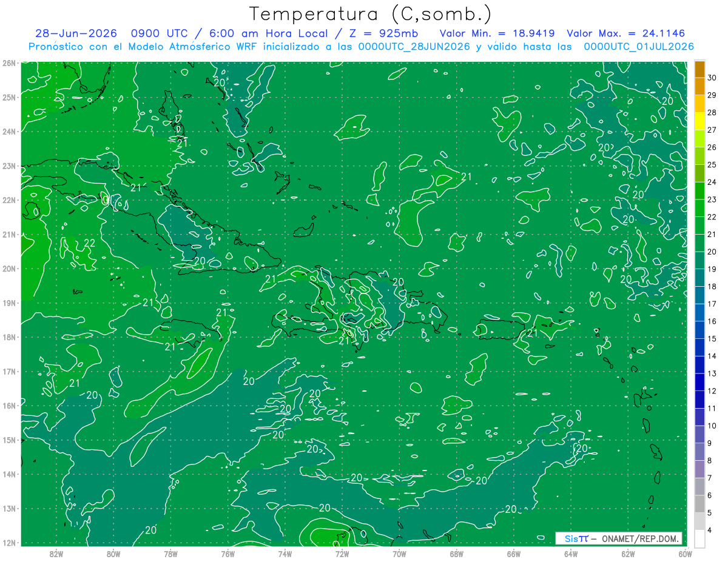The width and height of the screenshot is (728, 562).
Task: Click the "22N" latitude axis label
Action: coord(8,200)
